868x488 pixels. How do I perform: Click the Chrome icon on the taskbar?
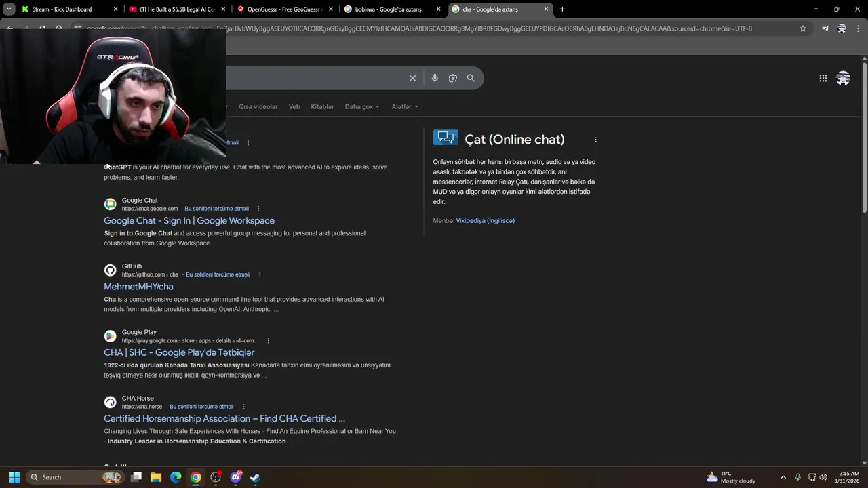pos(195,477)
